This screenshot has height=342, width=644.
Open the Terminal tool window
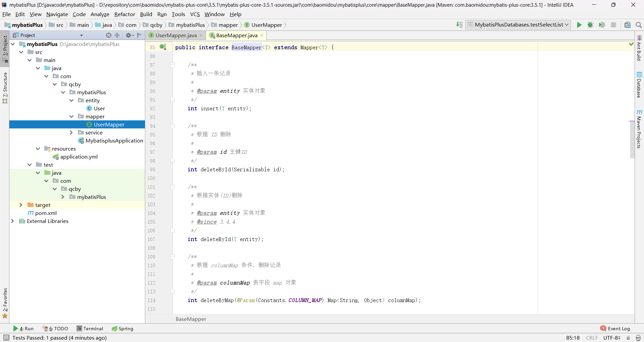[90, 329]
